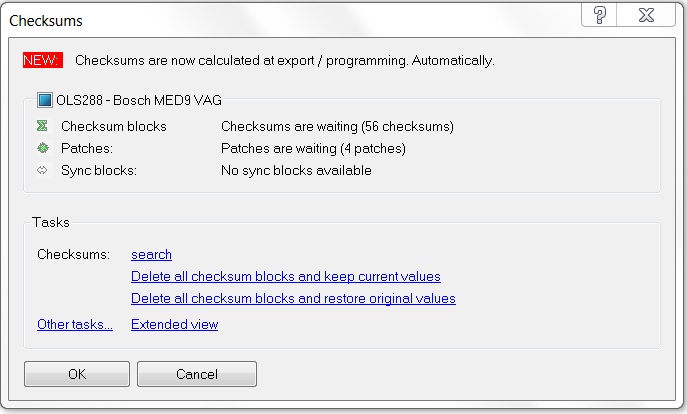Viewport: 687px width, 414px height.
Task: Delete all checksum blocks and restore original values
Action: point(293,298)
